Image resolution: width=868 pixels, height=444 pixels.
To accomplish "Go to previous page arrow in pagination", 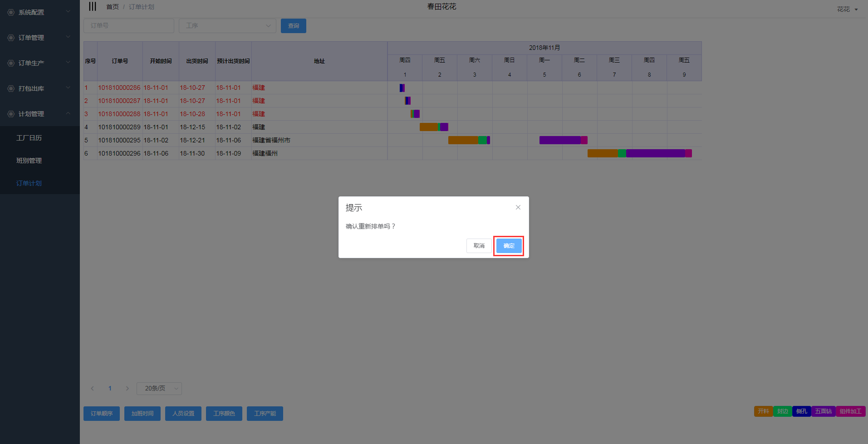I will click(93, 388).
